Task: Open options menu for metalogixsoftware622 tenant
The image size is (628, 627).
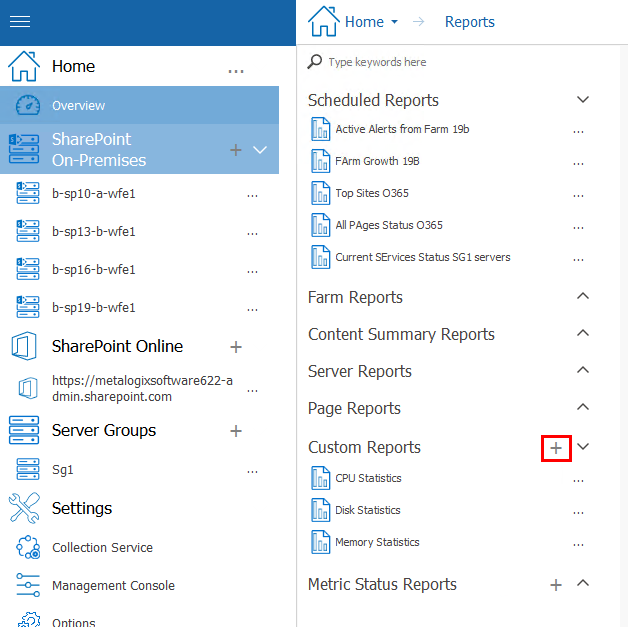Action: coord(252,391)
